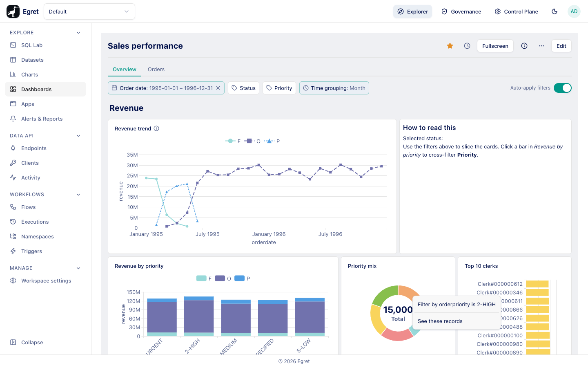Open the three-dots more options menu
Image resolution: width=588 pixels, height=368 pixels.
[541, 46]
